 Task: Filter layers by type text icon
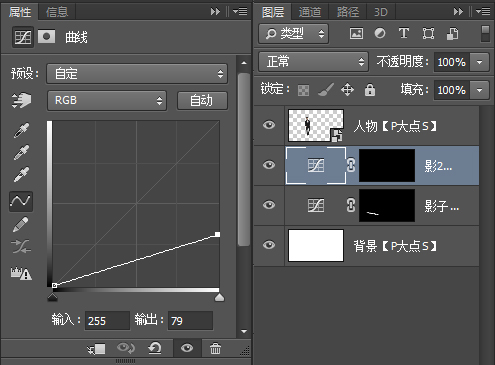click(x=404, y=33)
